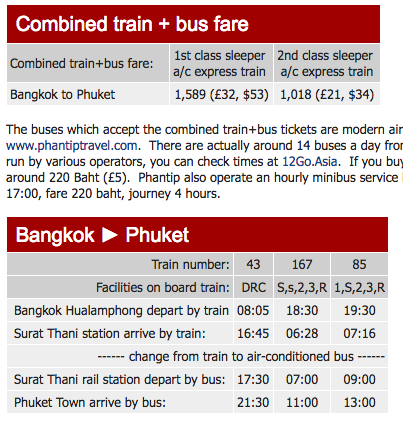Click the DRC facilities cell

(253, 287)
